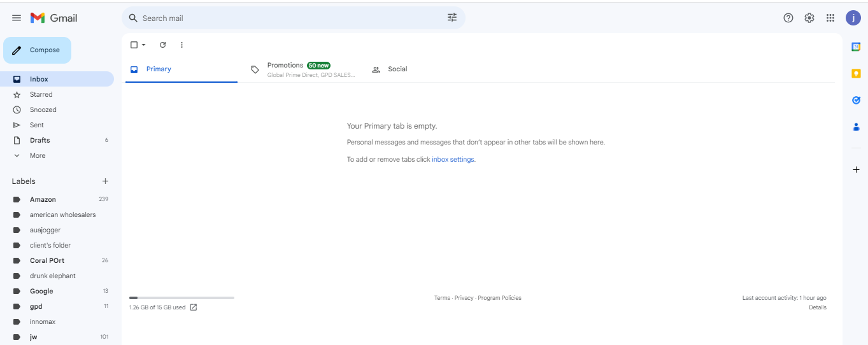This screenshot has width=868, height=345.
Task: Open Settings gear icon
Action: 809,18
